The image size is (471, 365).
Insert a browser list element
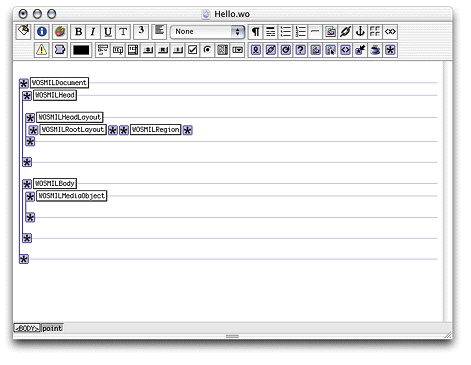coord(222,50)
